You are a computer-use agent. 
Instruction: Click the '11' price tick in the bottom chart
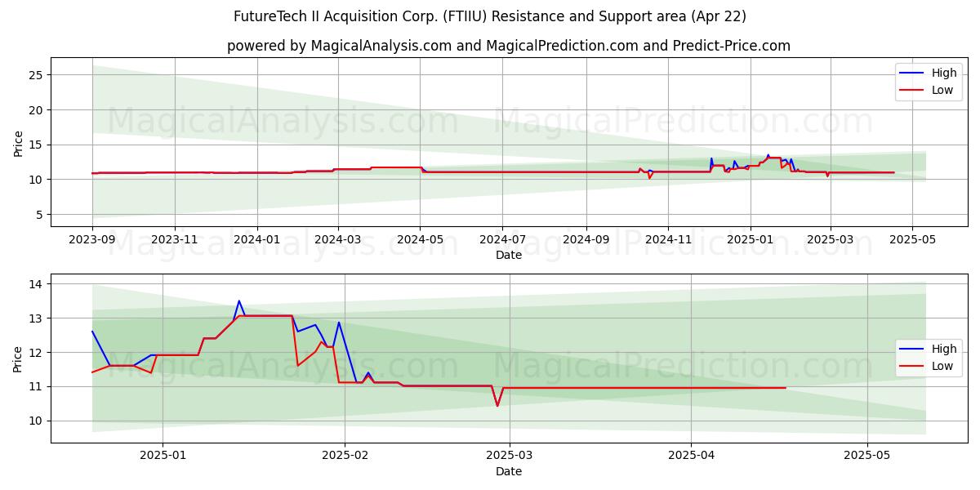click(38, 387)
